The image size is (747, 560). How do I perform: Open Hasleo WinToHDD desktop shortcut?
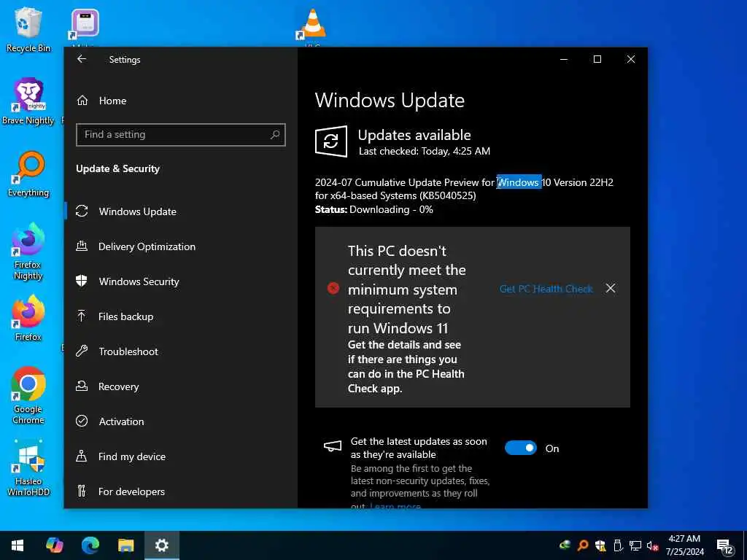pos(28,467)
